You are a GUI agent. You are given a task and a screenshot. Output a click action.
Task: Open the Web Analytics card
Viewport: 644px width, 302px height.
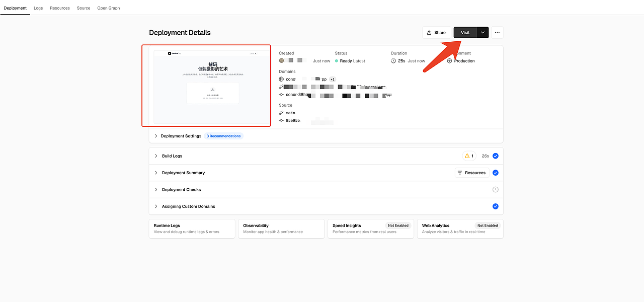(460, 229)
